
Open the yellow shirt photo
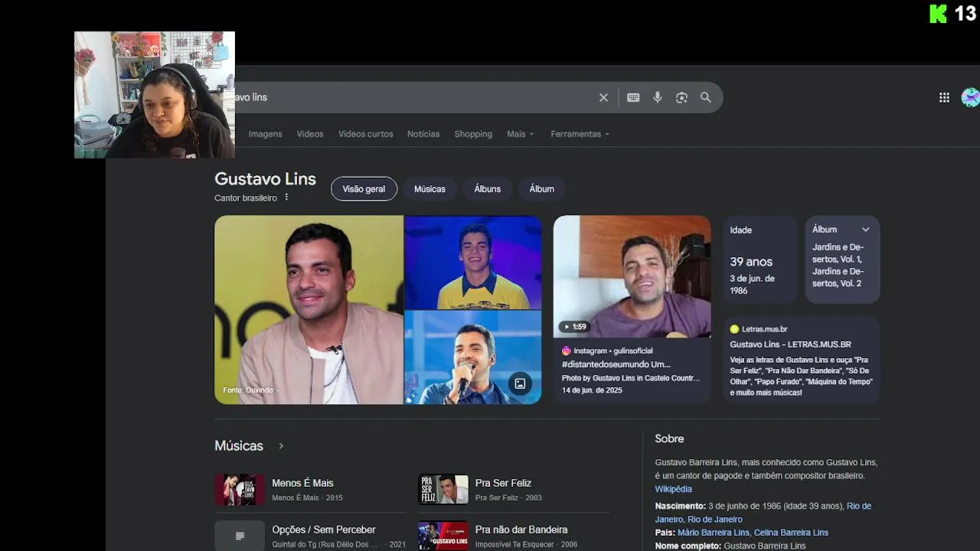click(473, 262)
